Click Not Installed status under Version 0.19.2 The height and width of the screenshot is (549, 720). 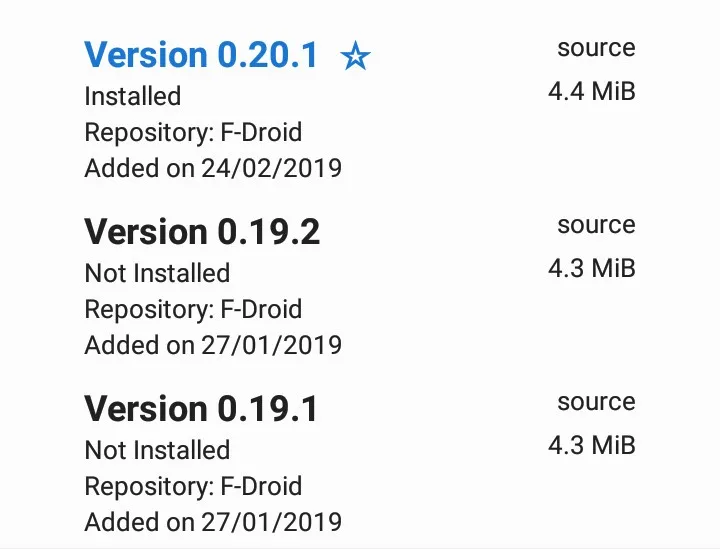[157, 273]
